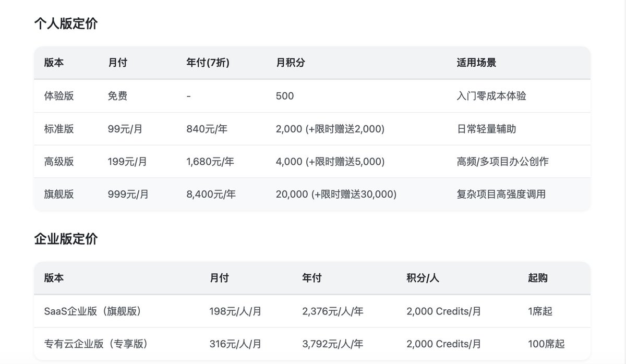Click the 企业版定价 heading

click(x=66, y=239)
